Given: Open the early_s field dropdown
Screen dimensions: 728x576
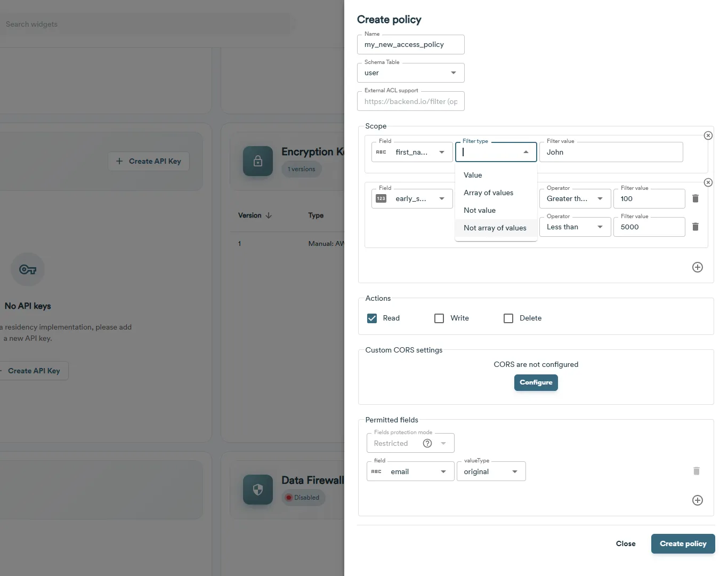Looking at the screenshot, I should click(x=412, y=198).
